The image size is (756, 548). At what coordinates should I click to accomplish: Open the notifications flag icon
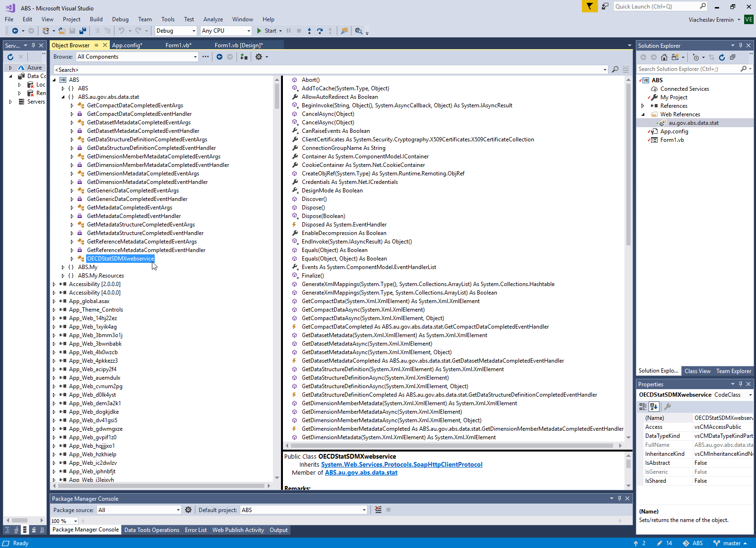589,6
